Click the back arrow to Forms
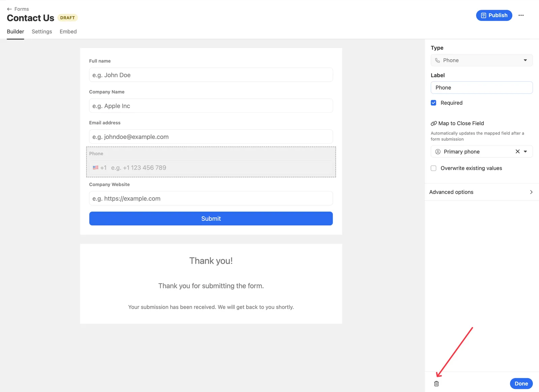Screen dimensions: 539x392 9,9
